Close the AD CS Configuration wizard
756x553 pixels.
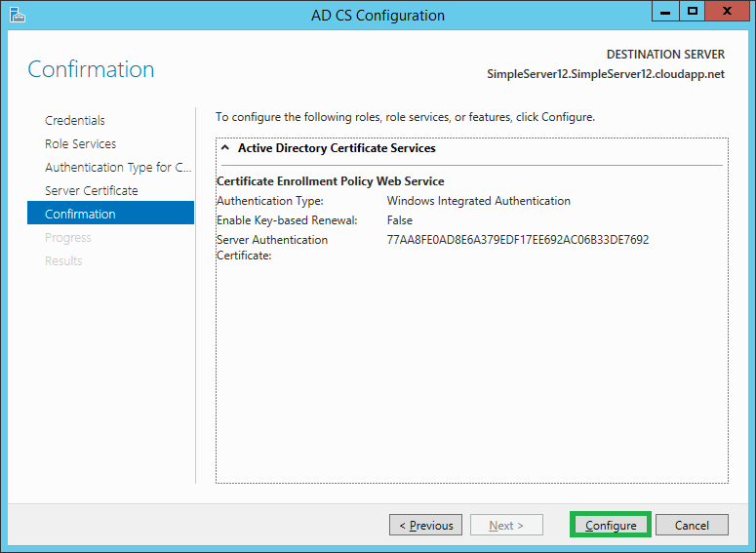click(x=727, y=12)
